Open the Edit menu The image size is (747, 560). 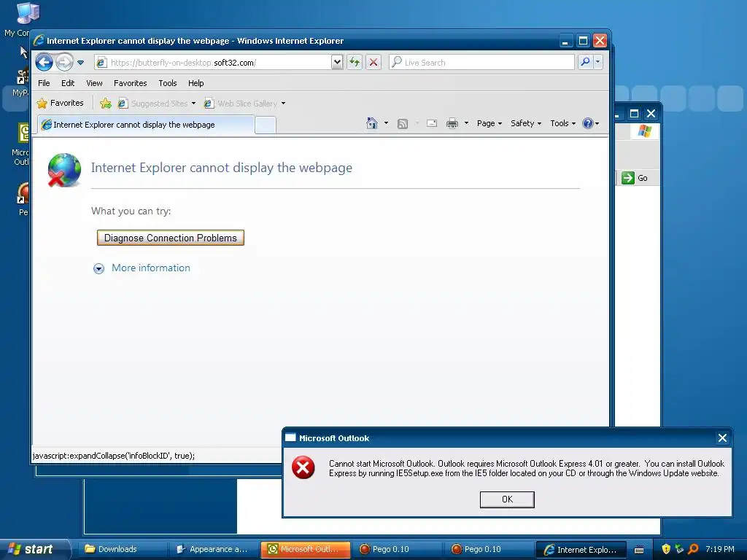pyautogui.click(x=68, y=83)
